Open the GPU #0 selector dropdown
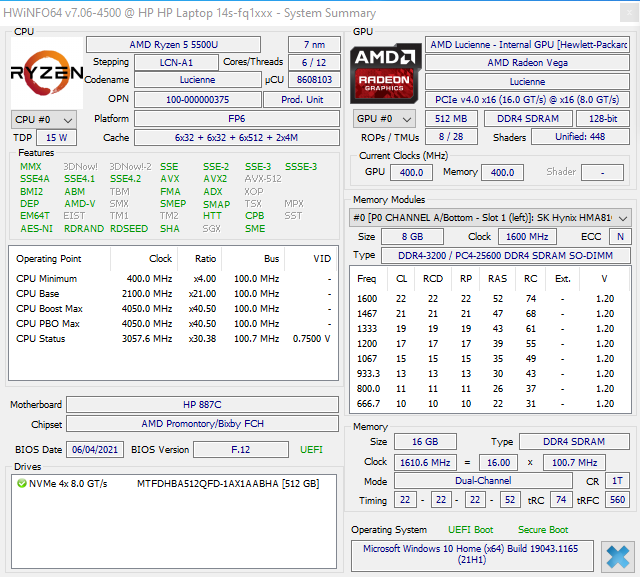 click(384, 119)
